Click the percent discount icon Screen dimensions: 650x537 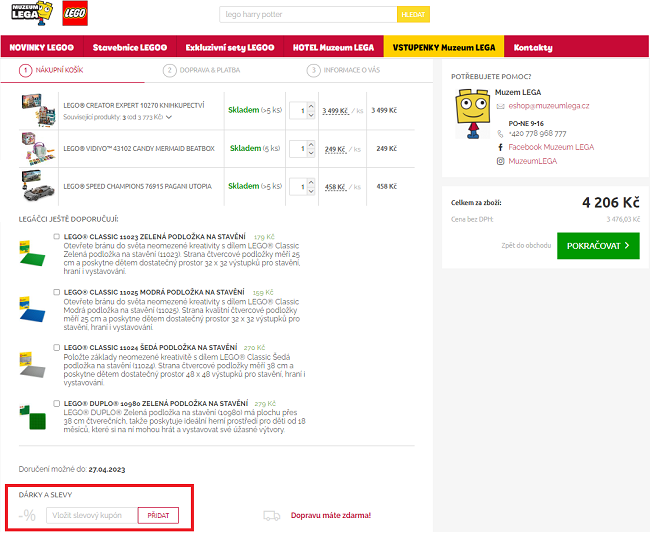(x=27, y=515)
